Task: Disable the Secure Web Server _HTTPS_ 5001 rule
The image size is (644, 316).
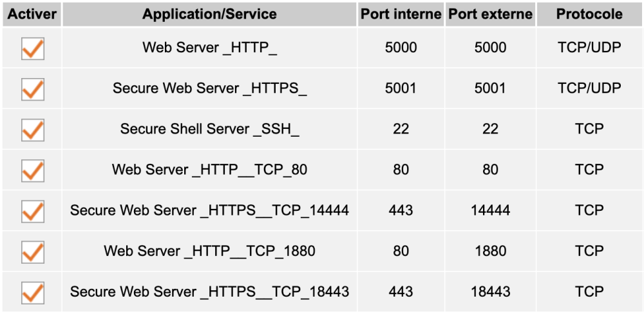Action: click(x=32, y=89)
